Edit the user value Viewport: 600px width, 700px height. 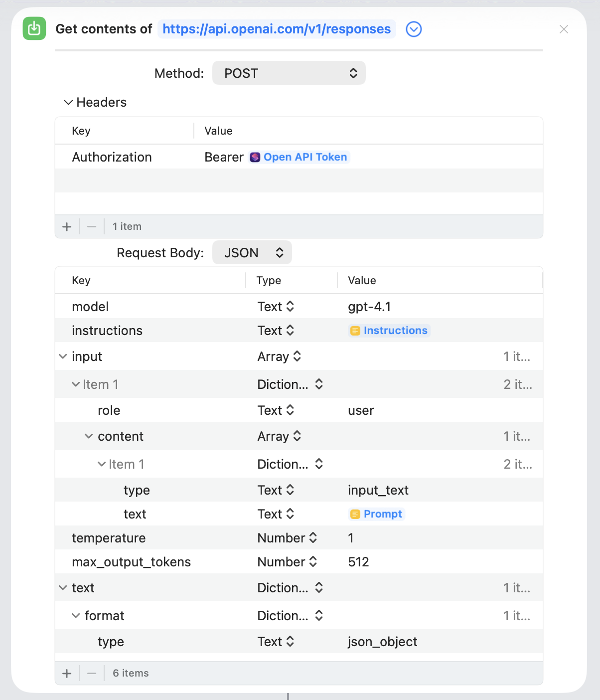click(x=361, y=410)
